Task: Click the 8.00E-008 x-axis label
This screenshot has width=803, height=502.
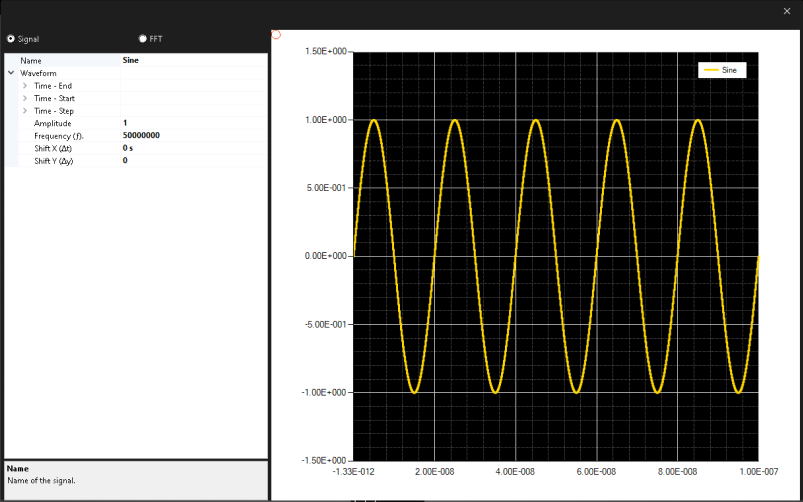Action: pos(678,472)
